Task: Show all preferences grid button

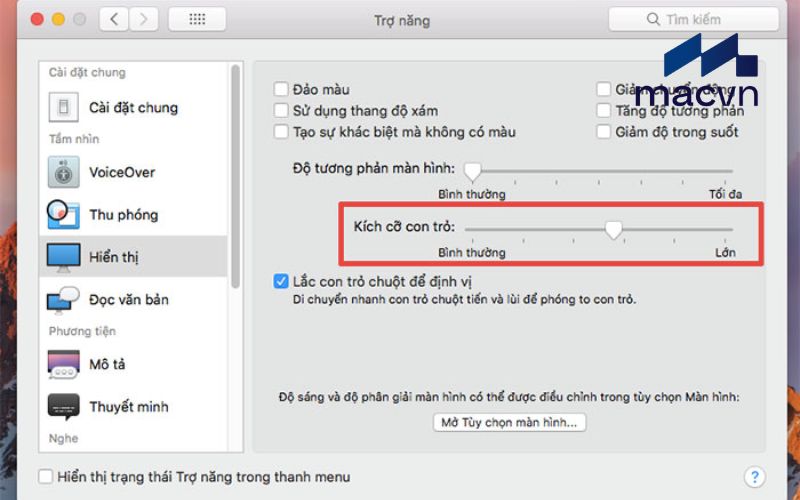Action: 197,19
